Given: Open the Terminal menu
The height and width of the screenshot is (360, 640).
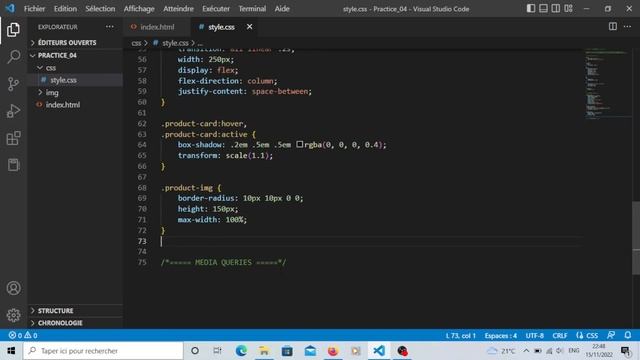Looking at the screenshot, I should (x=252, y=9).
